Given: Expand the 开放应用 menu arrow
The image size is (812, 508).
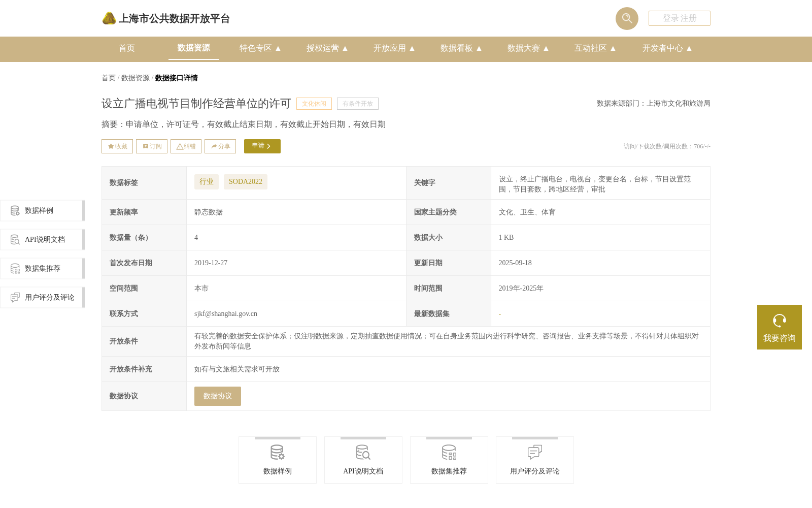Looking at the screenshot, I should tap(412, 48).
